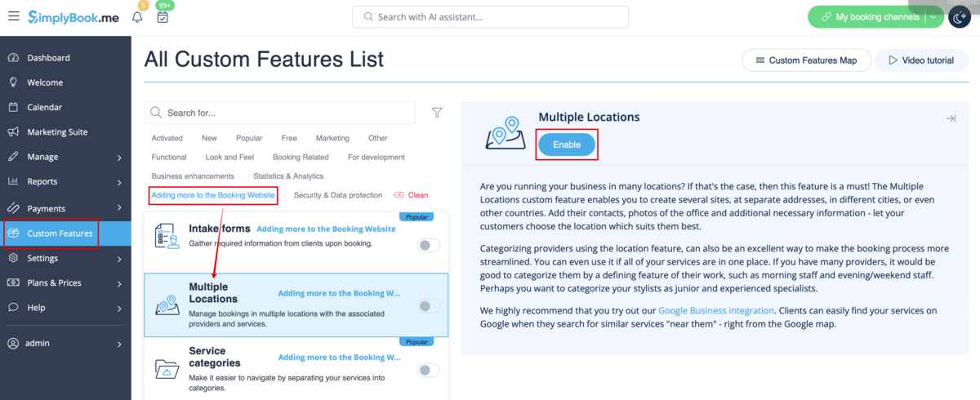Expand the Settings sidebar submenu
The image size is (980, 400).
(119, 259)
